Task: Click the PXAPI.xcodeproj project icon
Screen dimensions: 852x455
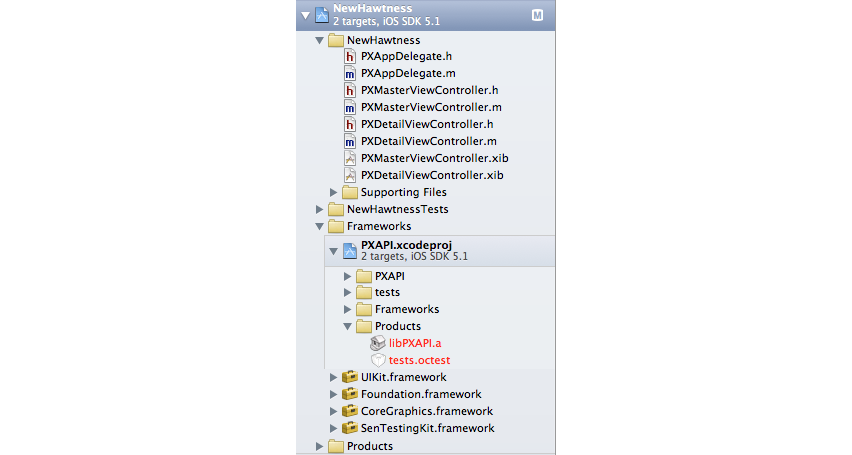Action: tap(350, 251)
